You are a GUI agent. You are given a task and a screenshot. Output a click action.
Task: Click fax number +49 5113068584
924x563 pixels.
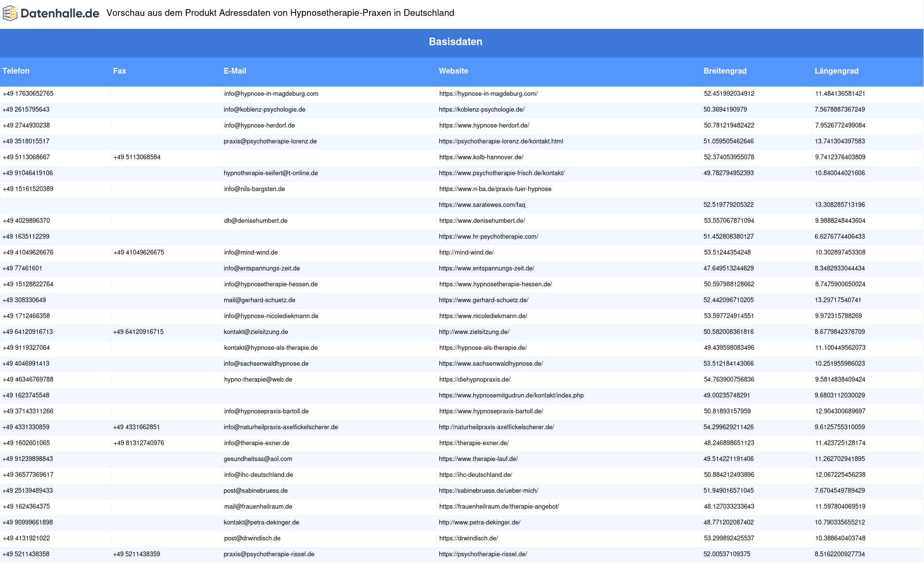pyautogui.click(x=137, y=157)
